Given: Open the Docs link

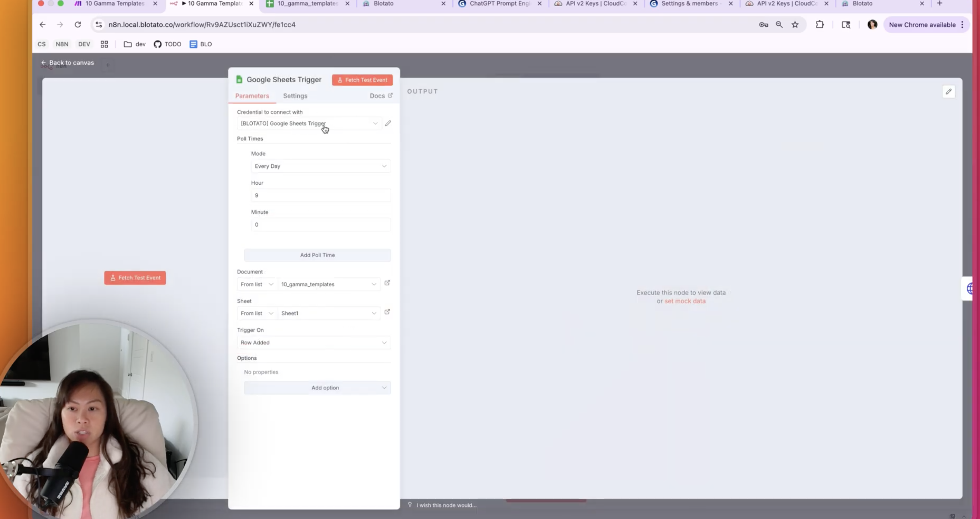Looking at the screenshot, I should pyautogui.click(x=381, y=96).
